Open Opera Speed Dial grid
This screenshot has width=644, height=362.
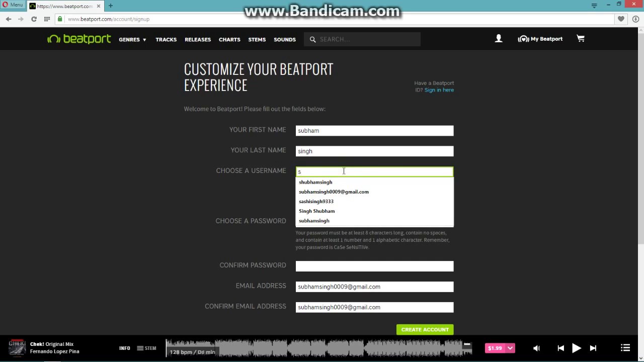click(47, 19)
